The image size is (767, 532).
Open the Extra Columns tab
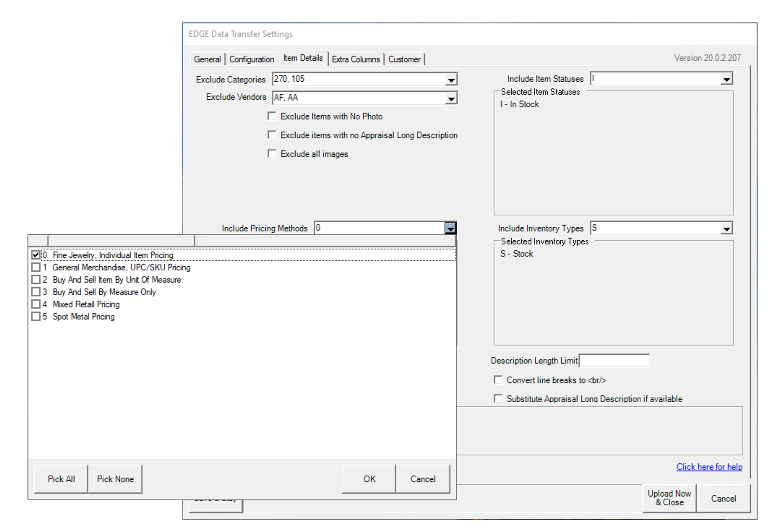(356, 59)
